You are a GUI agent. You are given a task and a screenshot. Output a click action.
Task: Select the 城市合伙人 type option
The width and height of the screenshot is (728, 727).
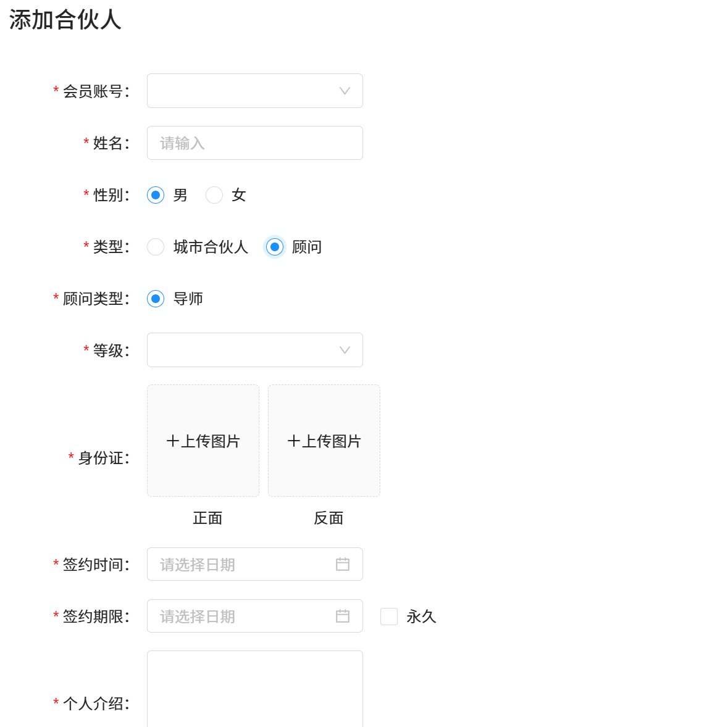156,247
